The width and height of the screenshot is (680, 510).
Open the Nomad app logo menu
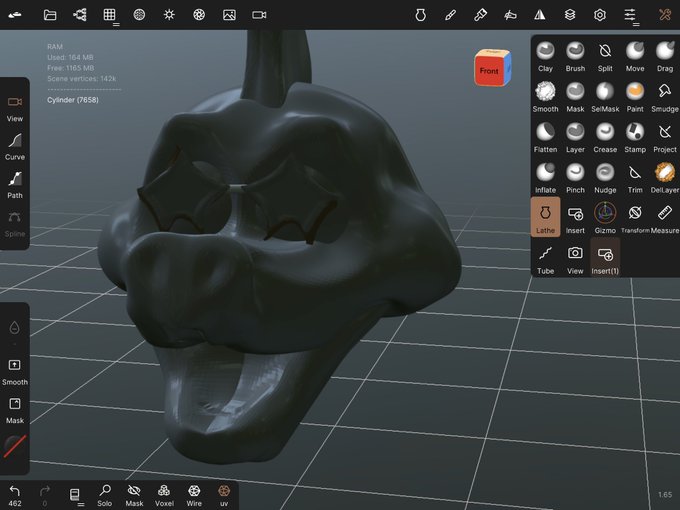coord(15,15)
